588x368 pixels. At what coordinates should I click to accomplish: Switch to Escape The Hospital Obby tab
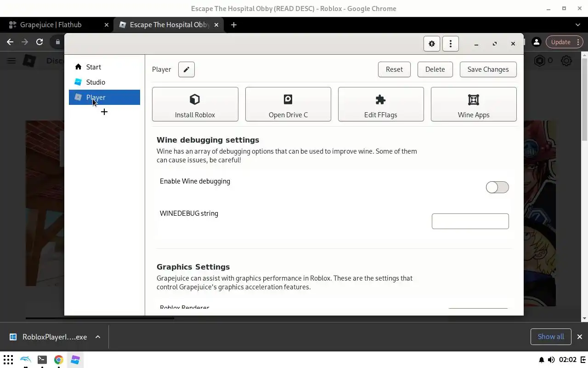coord(168,25)
